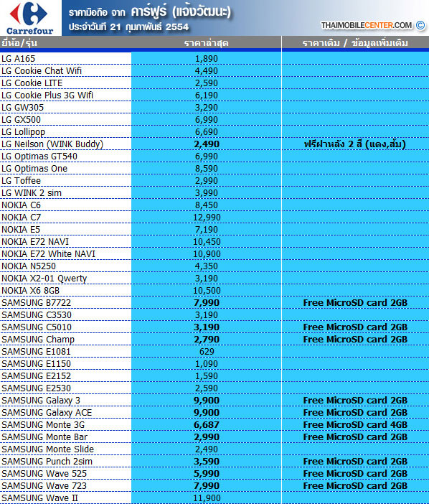Select LG Cookie Plus 3G Wifi

(47, 95)
